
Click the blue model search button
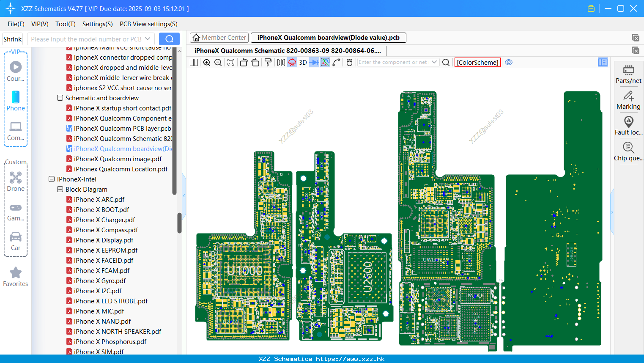pyautogui.click(x=169, y=39)
